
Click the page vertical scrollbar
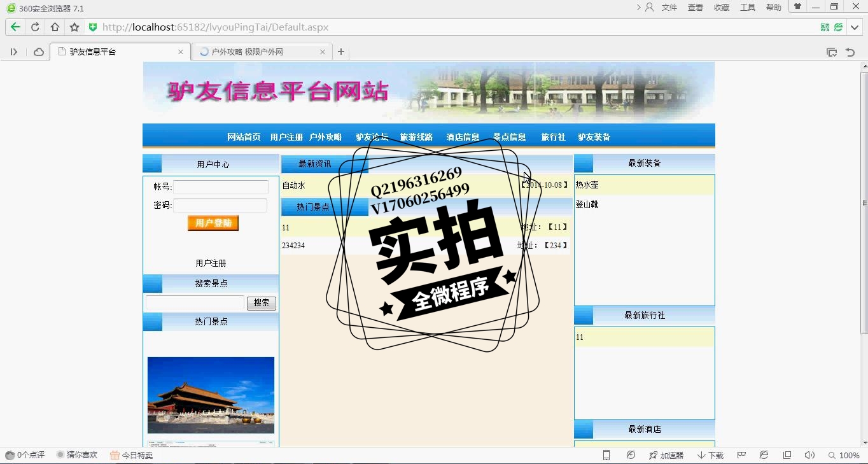coord(864,202)
